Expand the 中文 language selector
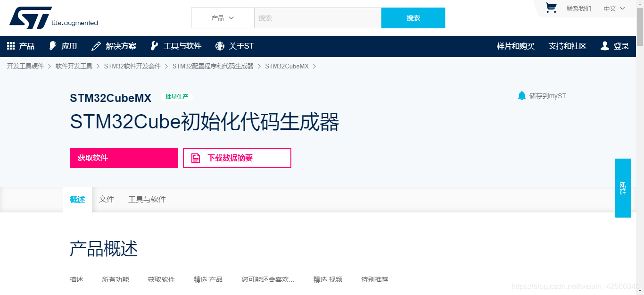Screen dimensions: 644x295 pos(614,8)
